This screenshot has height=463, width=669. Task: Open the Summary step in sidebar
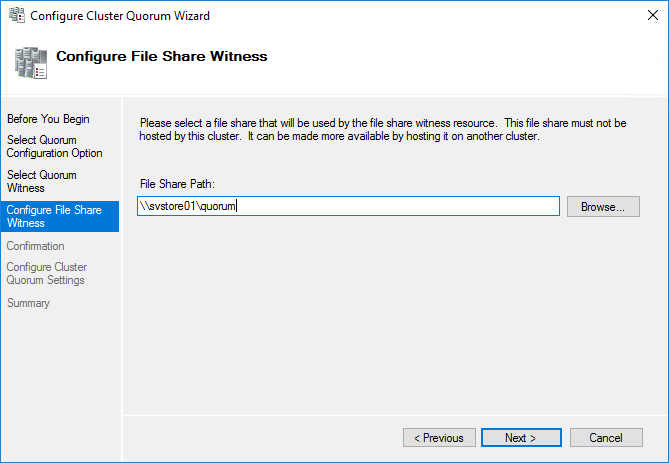pos(28,303)
